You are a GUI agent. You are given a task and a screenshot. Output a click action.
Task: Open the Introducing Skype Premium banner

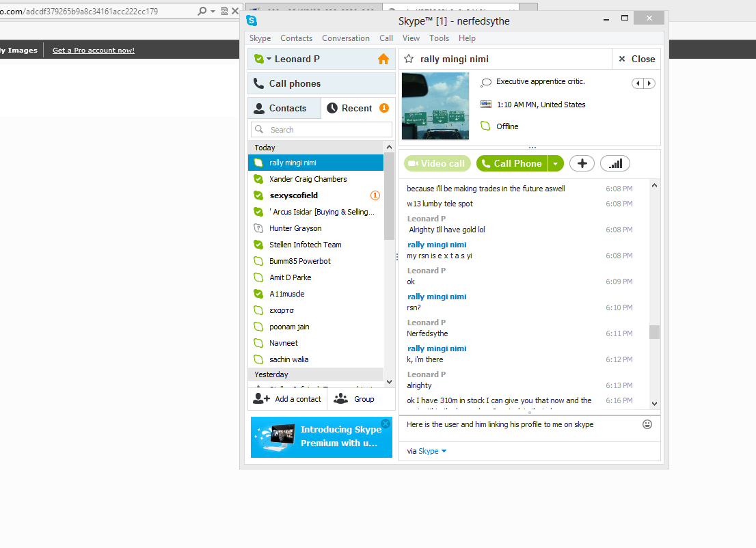[x=321, y=437]
